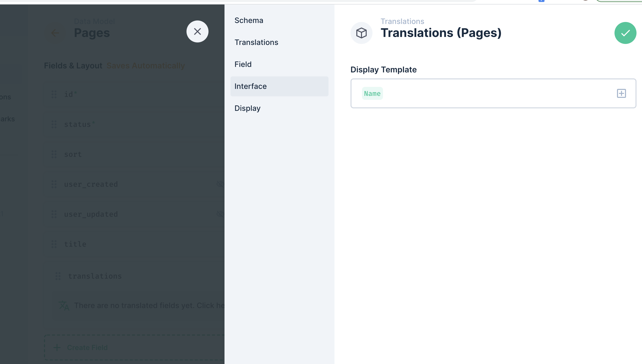Toggle hidden eye icon on user_created

click(x=220, y=184)
